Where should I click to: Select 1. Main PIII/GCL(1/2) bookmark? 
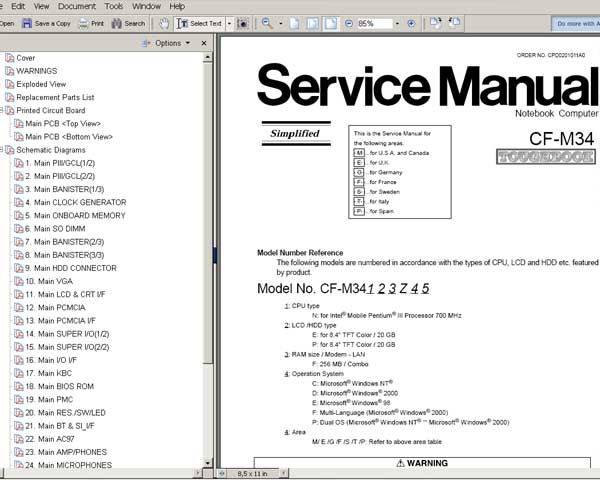tap(60, 163)
